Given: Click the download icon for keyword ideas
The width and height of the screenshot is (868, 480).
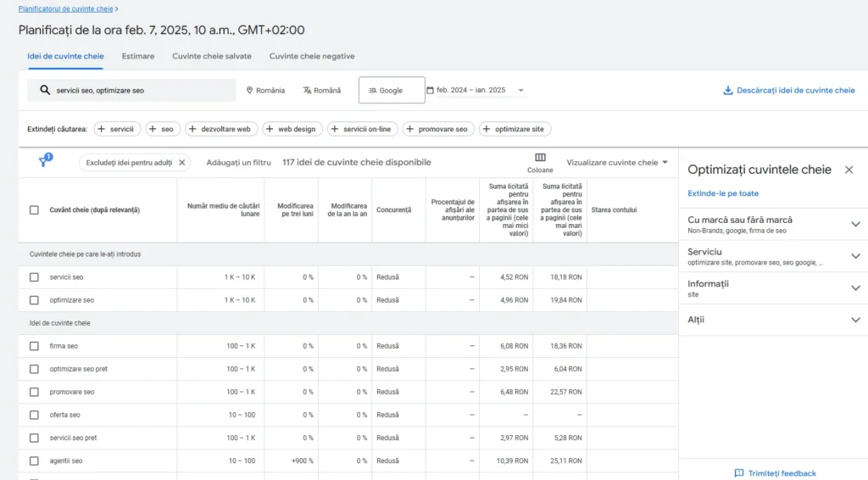Looking at the screenshot, I should click(728, 90).
